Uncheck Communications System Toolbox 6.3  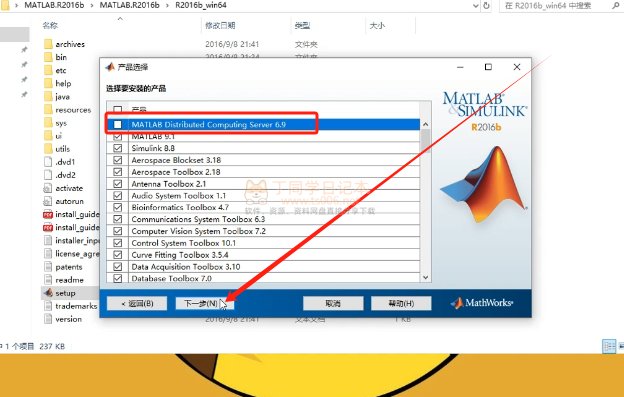[117, 219]
